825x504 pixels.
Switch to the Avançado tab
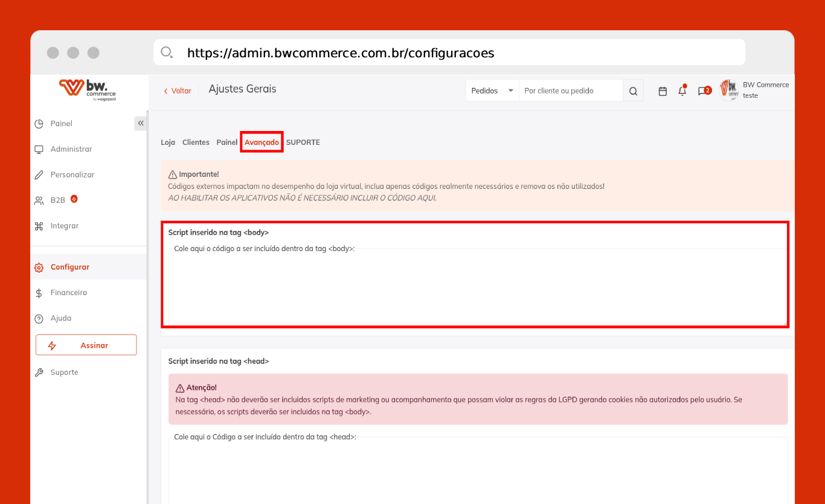coord(262,142)
